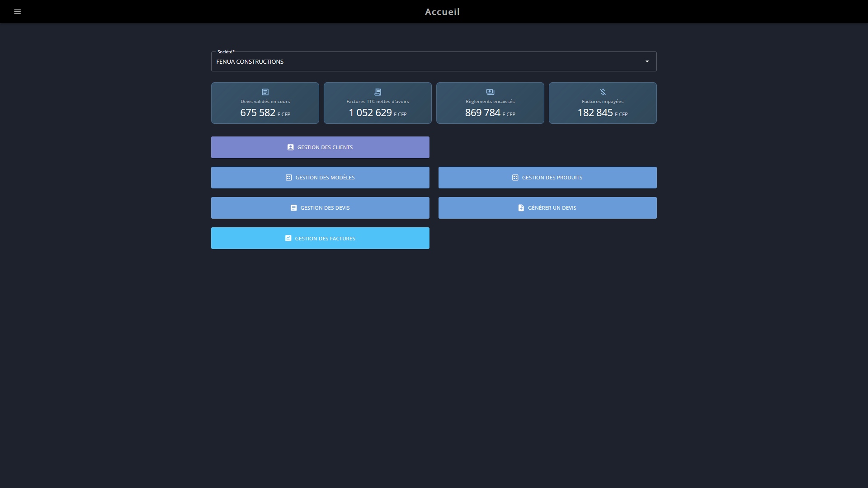
Task: Open the hamburger navigation menu
Action: (18, 12)
